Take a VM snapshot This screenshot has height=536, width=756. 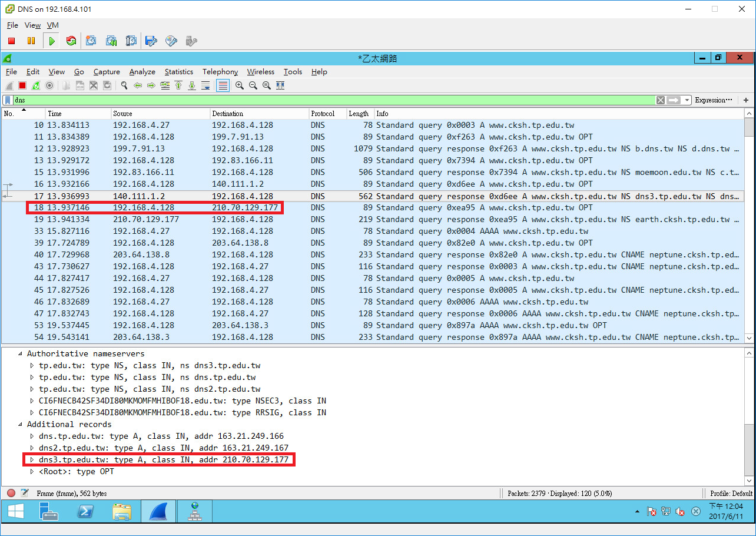click(91, 41)
